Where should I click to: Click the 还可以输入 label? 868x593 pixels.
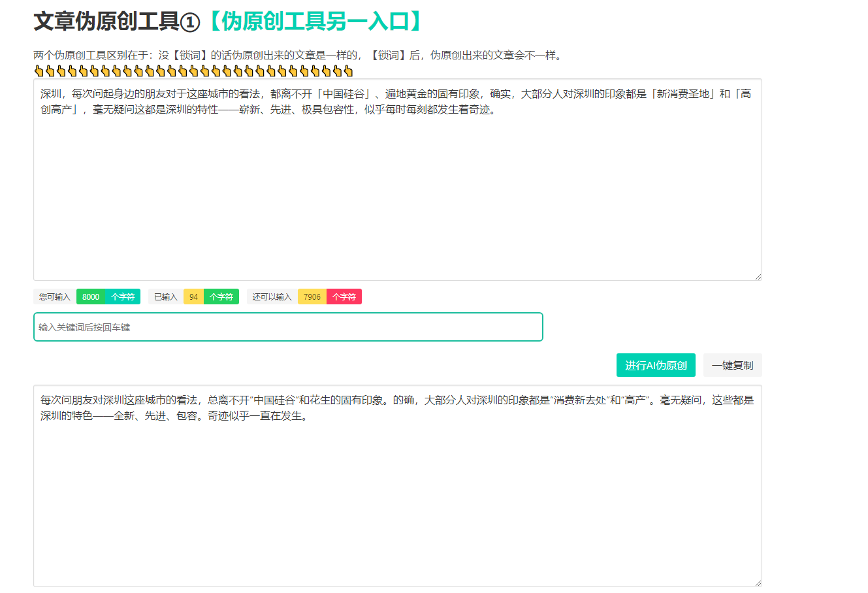coord(272,296)
